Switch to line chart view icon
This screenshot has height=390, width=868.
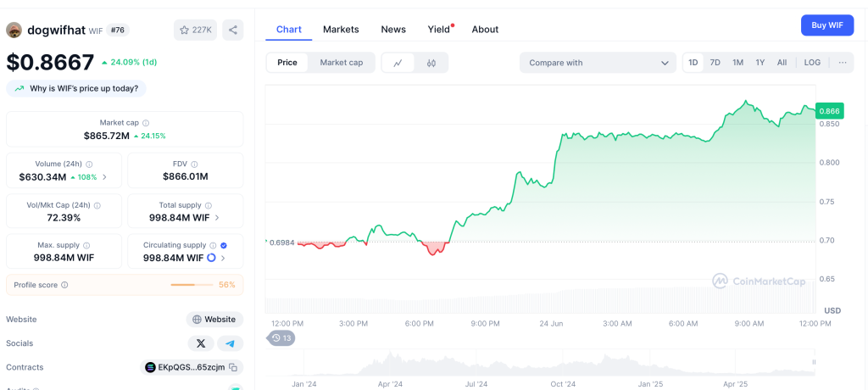point(398,63)
